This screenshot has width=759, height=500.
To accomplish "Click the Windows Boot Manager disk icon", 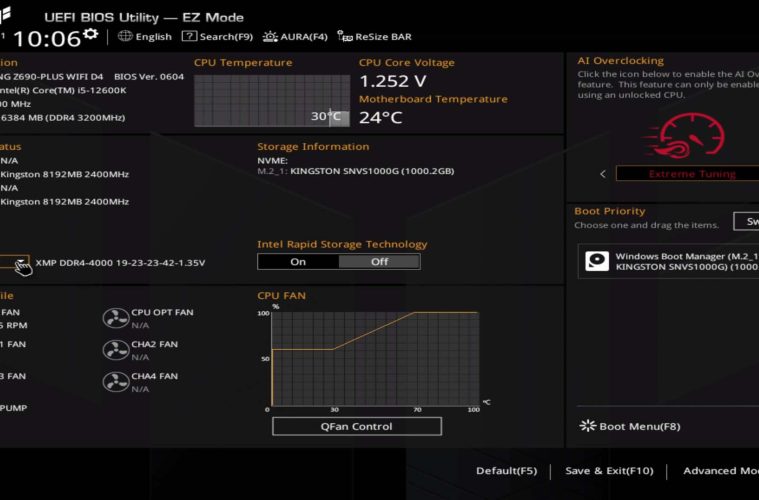I will [x=597, y=261].
